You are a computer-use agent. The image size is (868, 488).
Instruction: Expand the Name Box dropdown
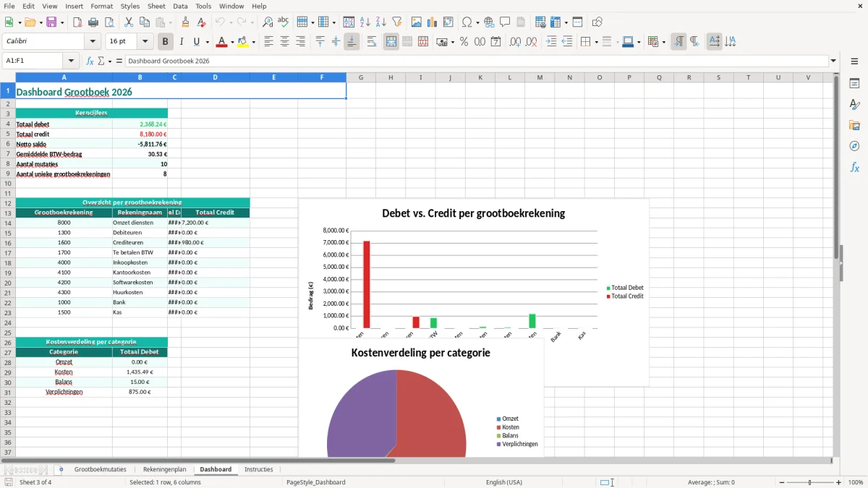(x=71, y=61)
